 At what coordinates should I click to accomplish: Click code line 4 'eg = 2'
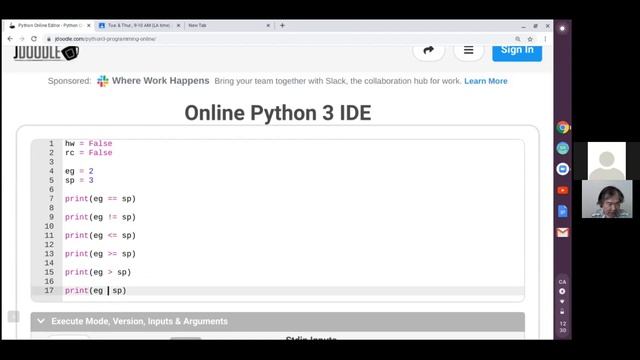79,171
